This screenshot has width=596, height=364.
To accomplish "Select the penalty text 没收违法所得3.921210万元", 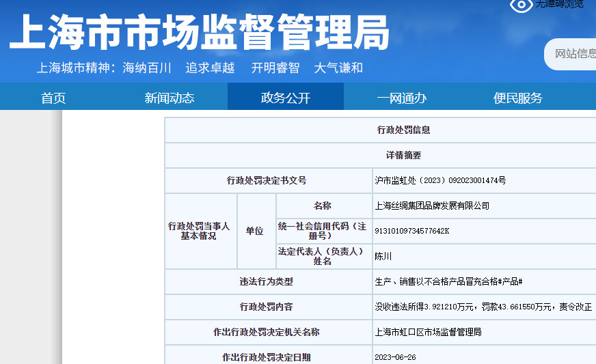I will click(424, 307).
